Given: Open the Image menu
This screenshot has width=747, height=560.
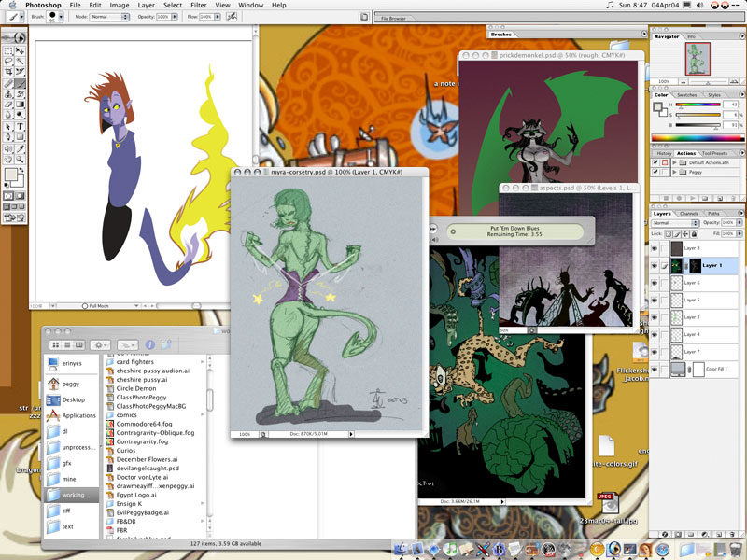Looking at the screenshot, I should tap(120, 6).
